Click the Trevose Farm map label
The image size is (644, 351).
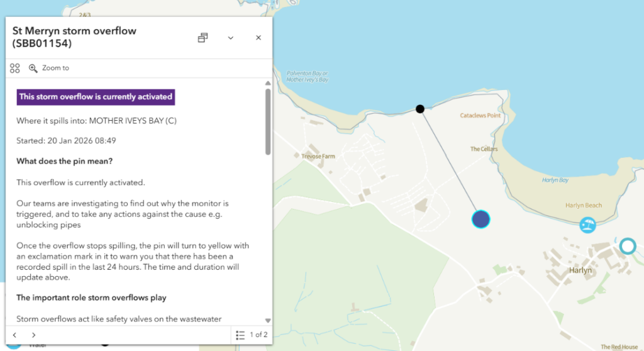[x=319, y=156]
